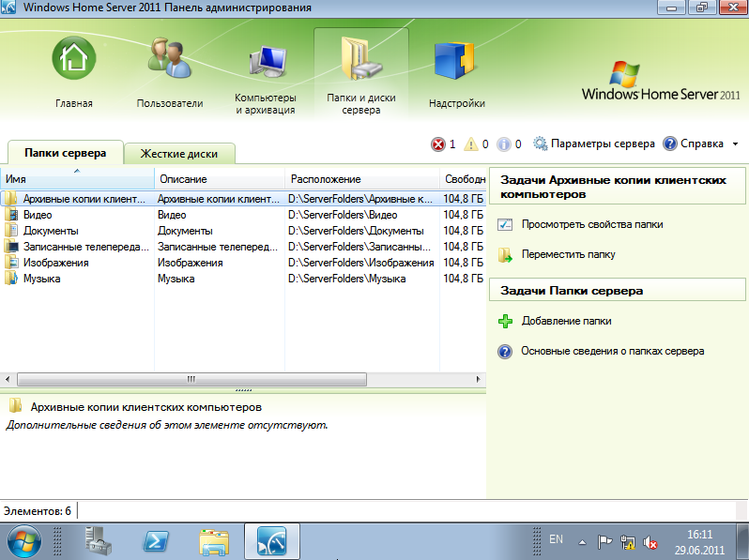Expand the Справка dropdown arrow
Image resolution: width=749 pixels, height=560 pixels.
click(x=736, y=144)
